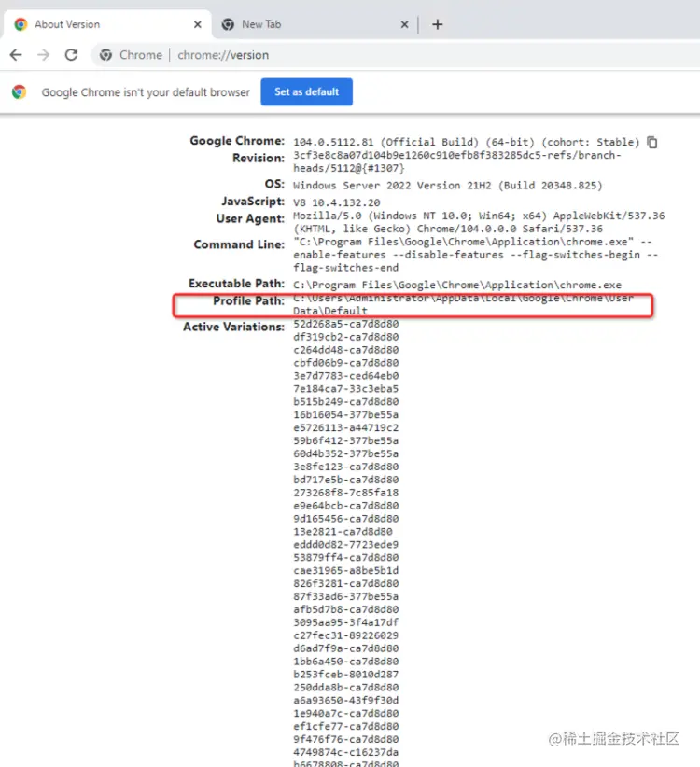Click variation 250dda8b-ca7d8d80
Viewport: 700px width, 767px height.
click(346, 688)
